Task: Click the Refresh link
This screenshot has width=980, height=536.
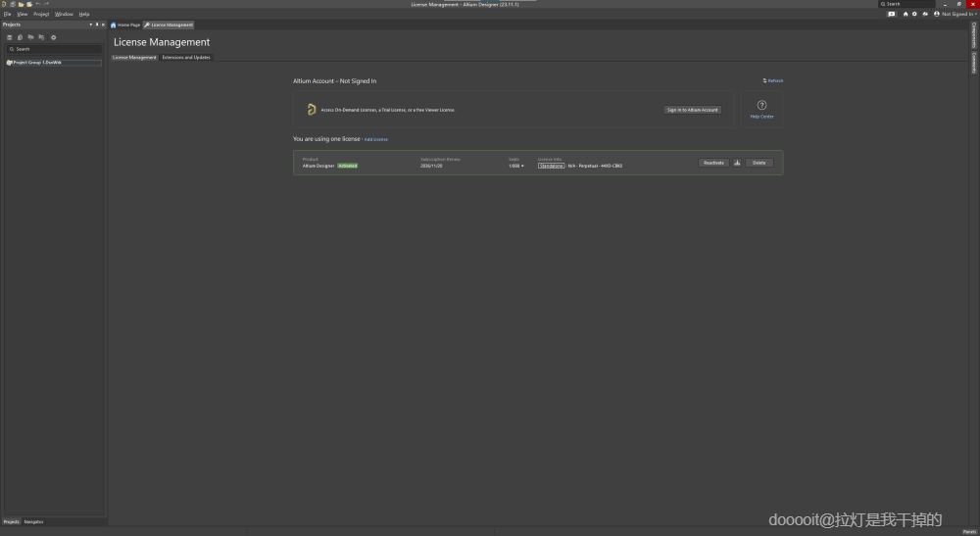Action: point(773,80)
